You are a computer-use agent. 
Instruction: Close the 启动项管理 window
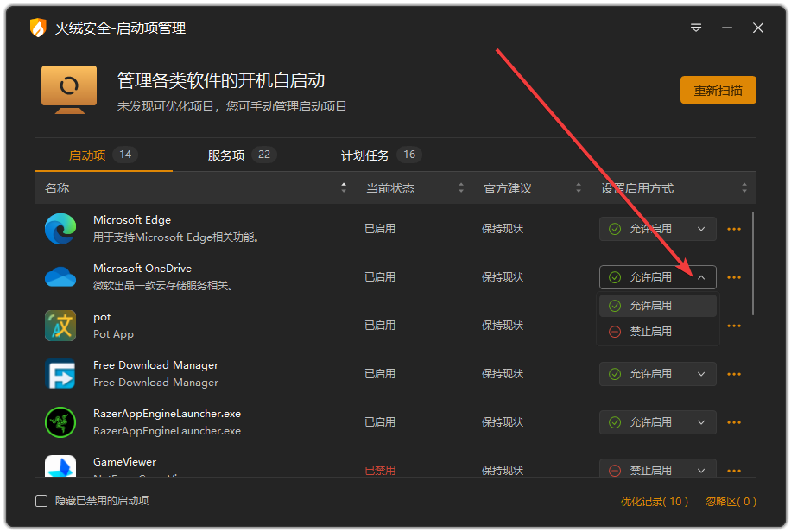tap(757, 28)
